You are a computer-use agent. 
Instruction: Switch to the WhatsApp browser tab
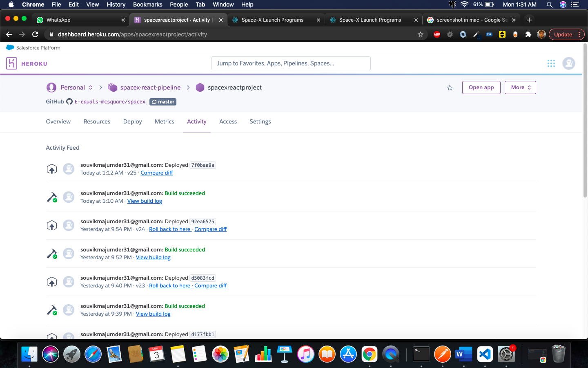(80, 20)
